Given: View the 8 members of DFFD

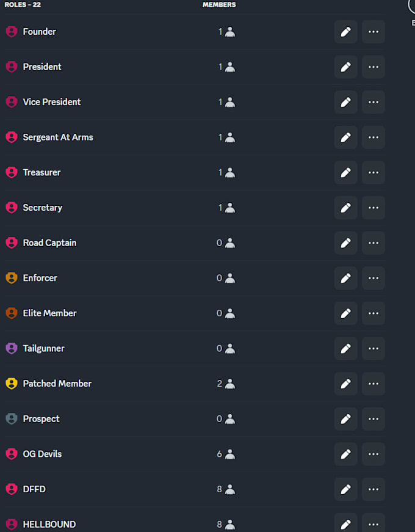Looking at the screenshot, I should point(226,489).
